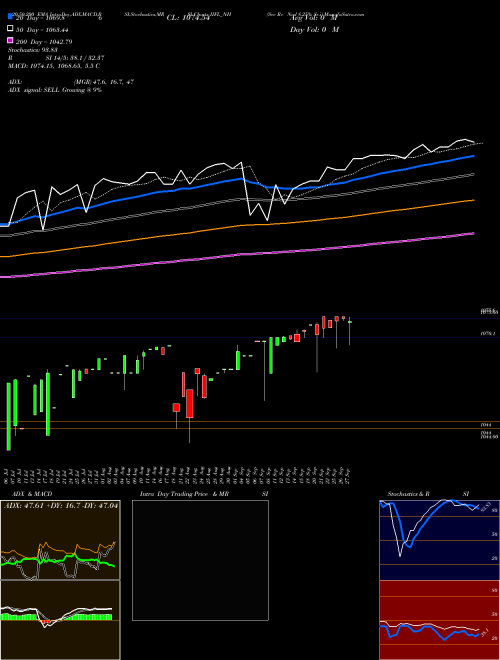Click the Avg Vol: 0 M label
This screenshot has width=500, height=660.
tap(314, 18)
